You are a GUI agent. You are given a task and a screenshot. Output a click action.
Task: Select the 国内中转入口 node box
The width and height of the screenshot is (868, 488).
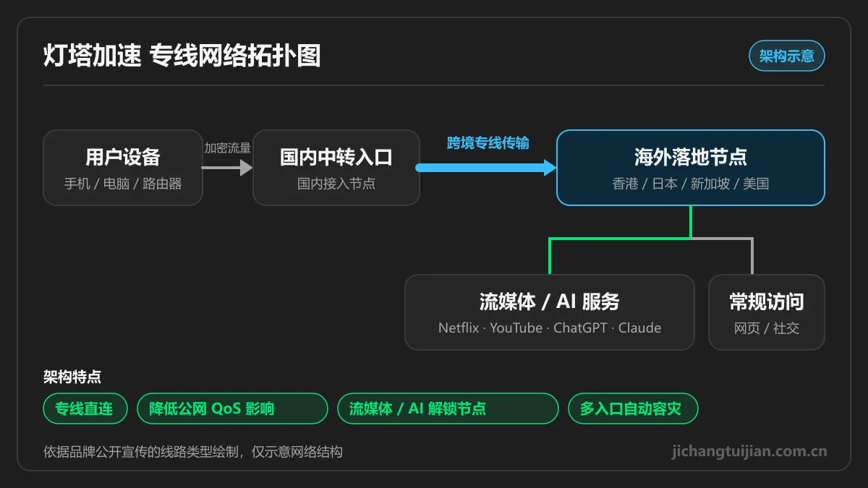(x=336, y=168)
